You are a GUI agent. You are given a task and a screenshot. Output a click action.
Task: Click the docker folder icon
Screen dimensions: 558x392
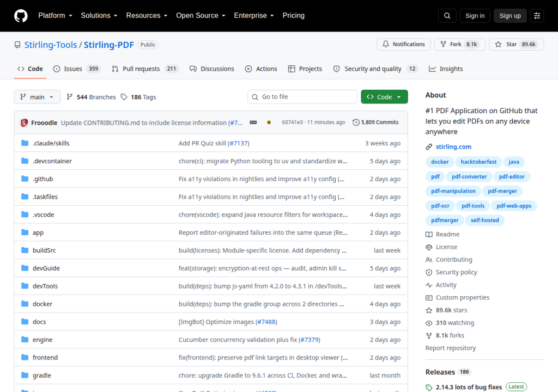click(25, 304)
